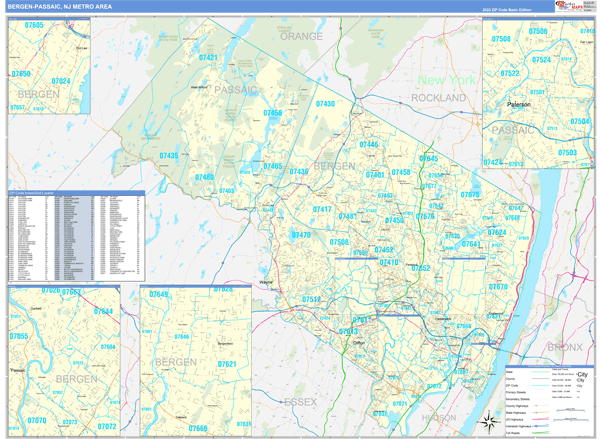The height and width of the screenshot is (439, 600).
Task: Select the 07421 ZIP code label
Action: [208, 58]
